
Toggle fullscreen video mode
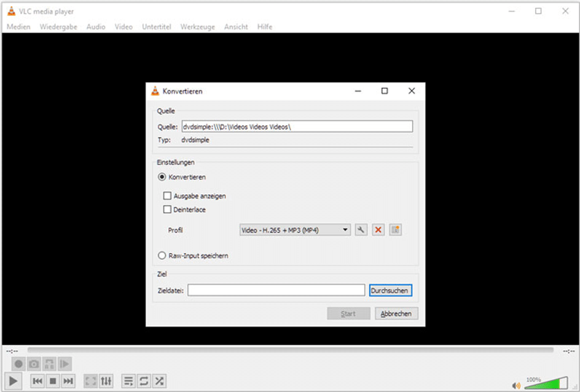click(x=91, y=381)
